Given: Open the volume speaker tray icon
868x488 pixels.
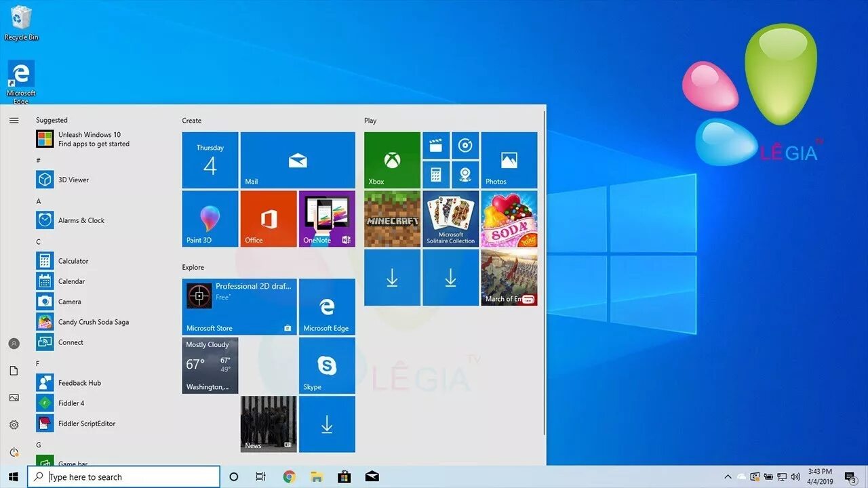Looking at the screenshot, I should tap(795, 476).
